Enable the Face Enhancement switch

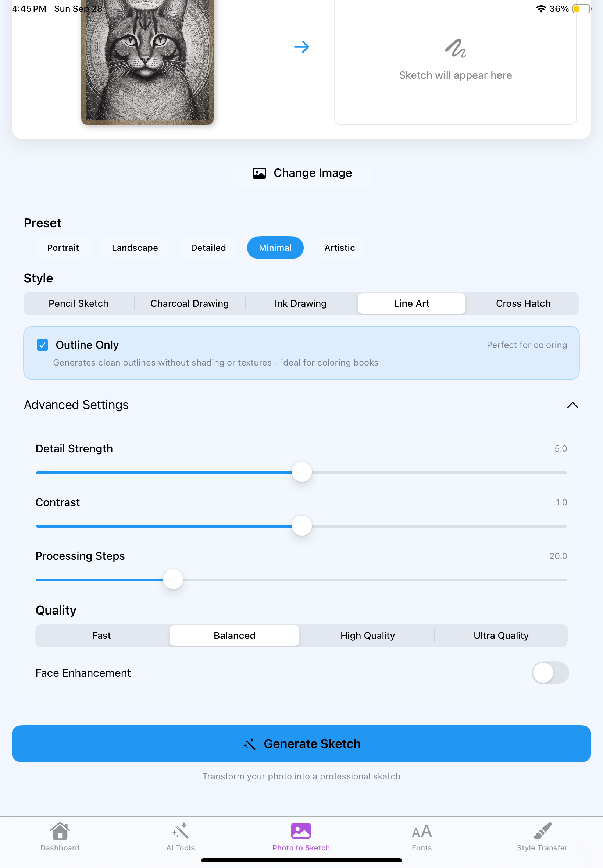coord(550,673)
